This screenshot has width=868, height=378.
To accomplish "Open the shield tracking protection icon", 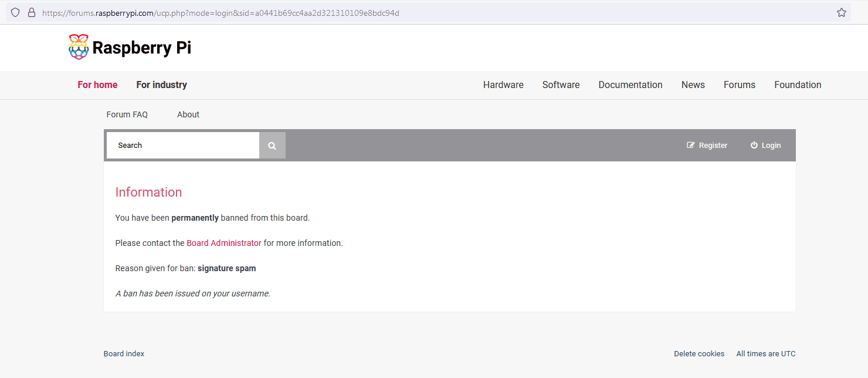I will click(16, 12).
